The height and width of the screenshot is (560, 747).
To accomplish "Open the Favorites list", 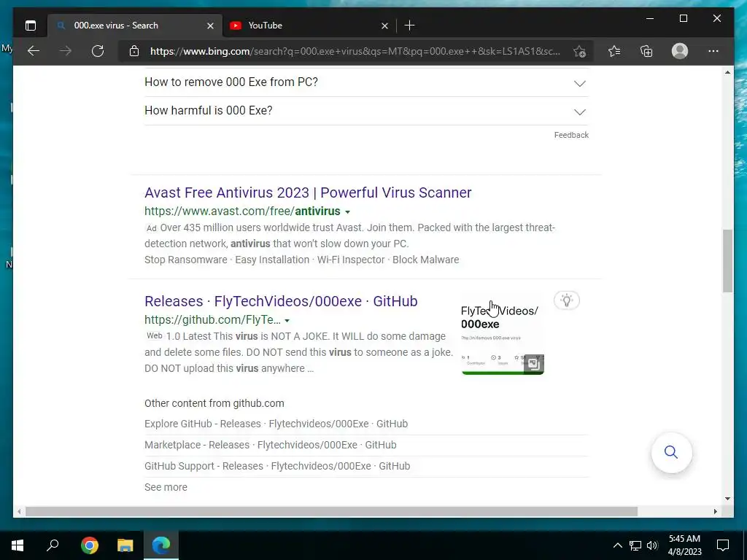I will point(614,51).
